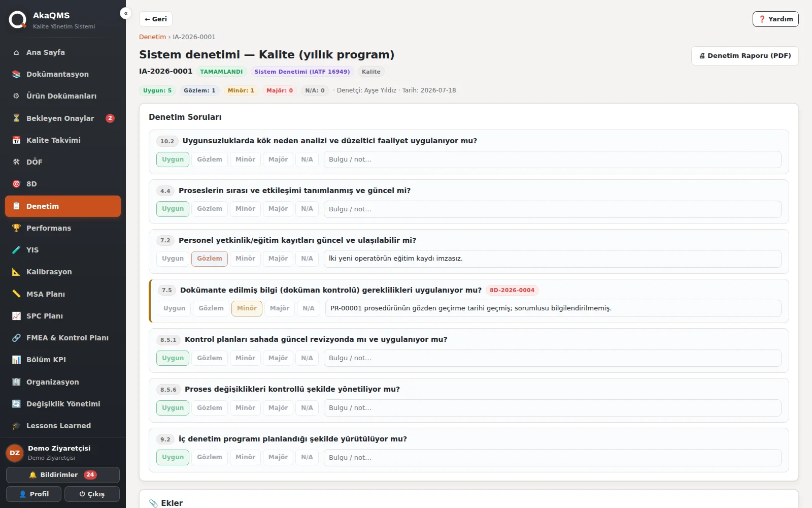Image resolution: width=812 pixels, height=508 pixels.
Task: Go to Değişiklik Yönetimi in the sidebar
Action: pyautogui.click(x=63, y=404)
